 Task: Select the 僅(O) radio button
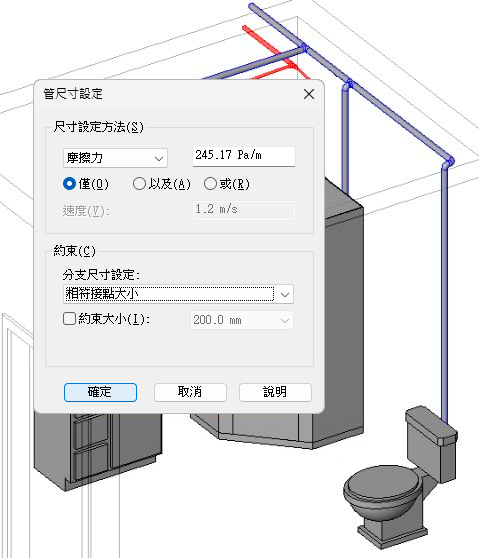click(69, 184)
